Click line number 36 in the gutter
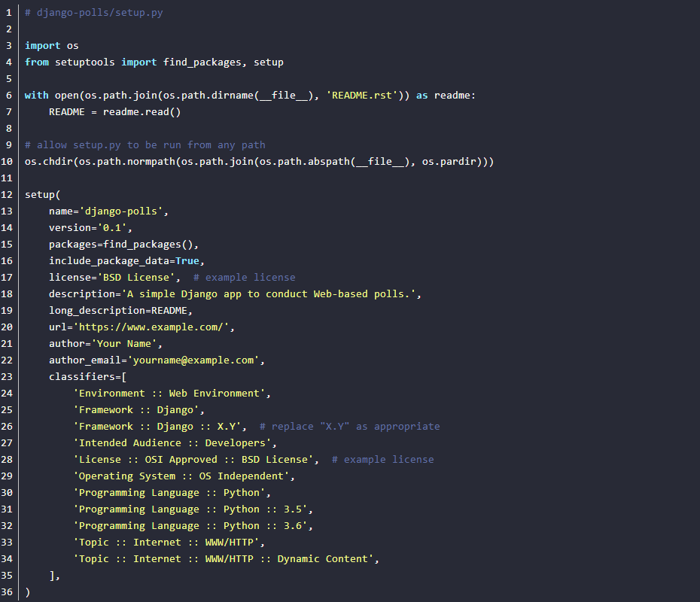700x602 pixels. [7, 592]
